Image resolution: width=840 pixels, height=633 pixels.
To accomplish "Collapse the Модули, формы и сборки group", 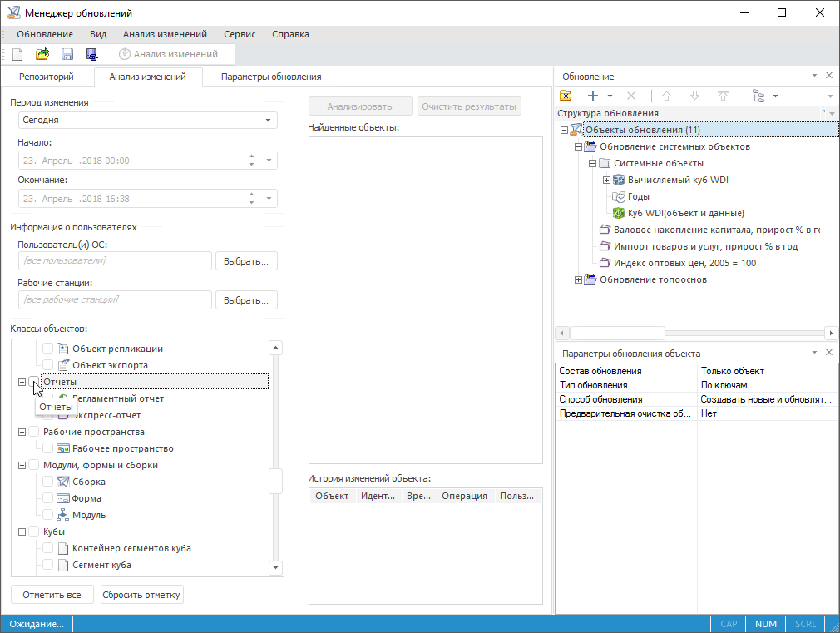I will pos(22,465).
